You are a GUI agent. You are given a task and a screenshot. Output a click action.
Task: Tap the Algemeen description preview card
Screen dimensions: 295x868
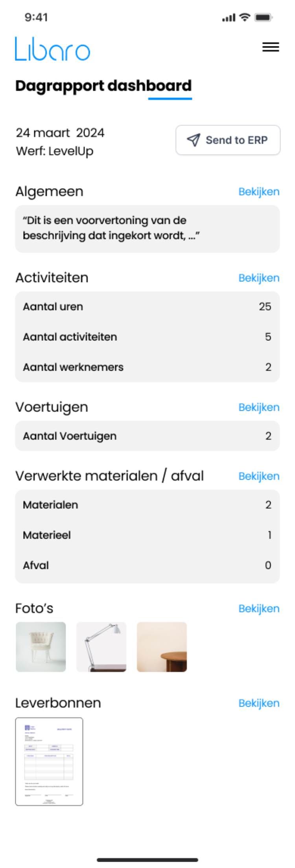[147, 229]
